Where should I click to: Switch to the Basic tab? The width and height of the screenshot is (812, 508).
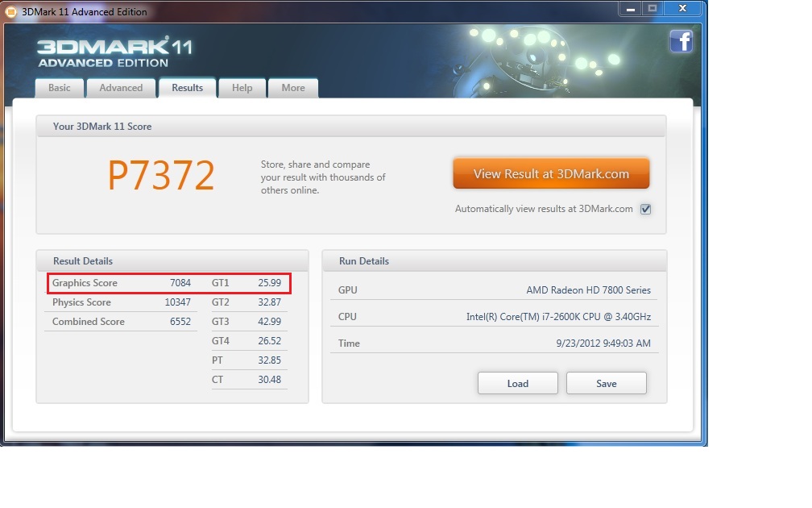click(59, 88)
